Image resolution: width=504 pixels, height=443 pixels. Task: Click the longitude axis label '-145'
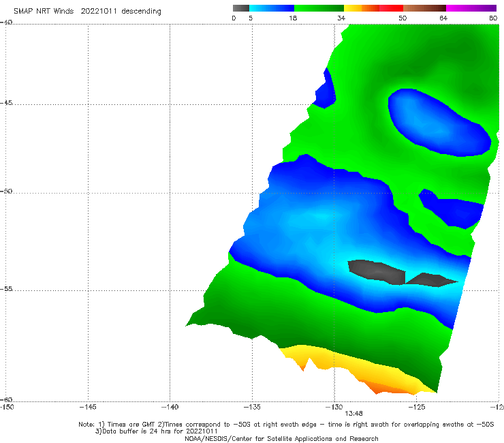(x=88, y=407)
